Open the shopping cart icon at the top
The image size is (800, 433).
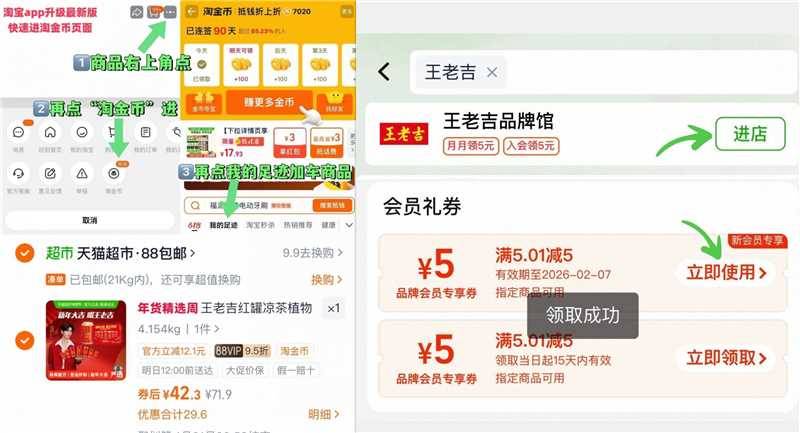(x=154, y=12)
